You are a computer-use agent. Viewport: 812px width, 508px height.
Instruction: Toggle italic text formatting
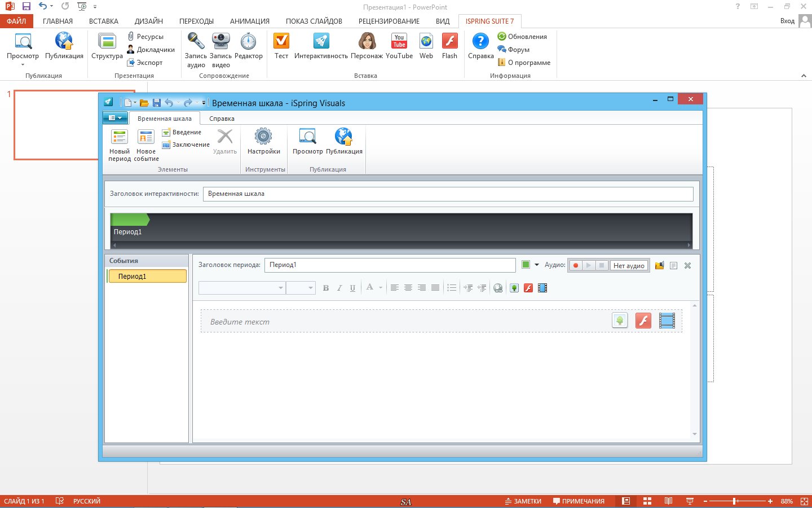[x=339, y=288]
